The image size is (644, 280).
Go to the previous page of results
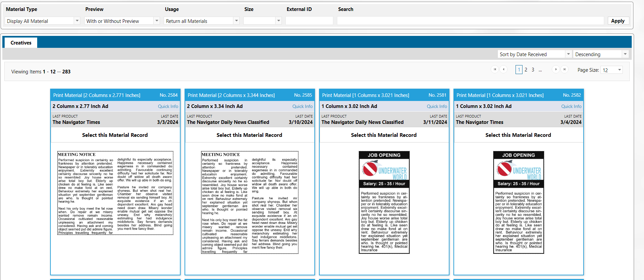[x=504, y=69]
